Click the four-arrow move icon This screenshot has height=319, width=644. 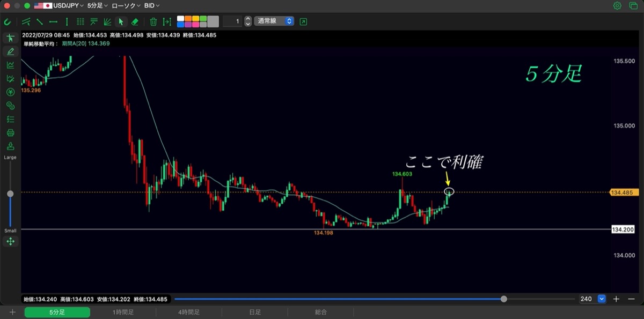10,242
